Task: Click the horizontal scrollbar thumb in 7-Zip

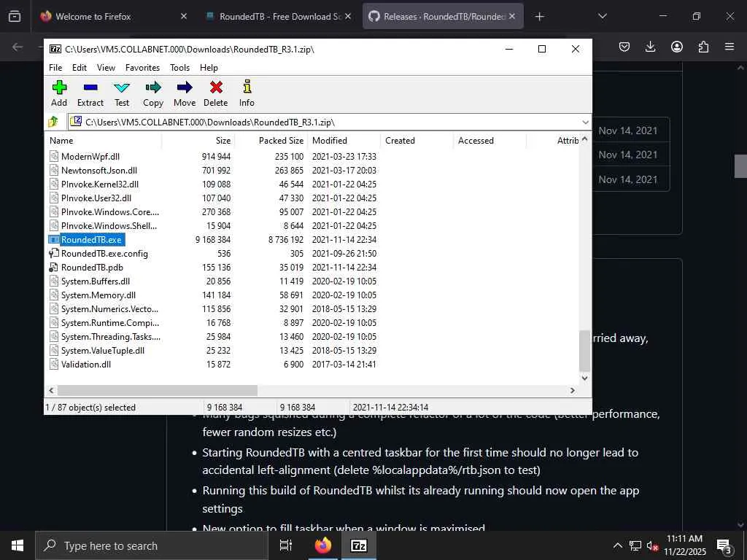Action: pyautogui.click(x=158, y=391)
